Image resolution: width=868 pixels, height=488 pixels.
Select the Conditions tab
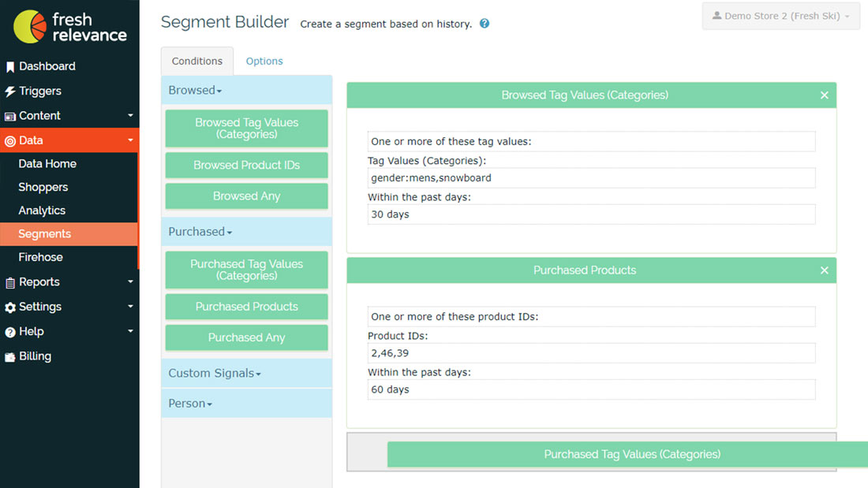coord(197,61)
